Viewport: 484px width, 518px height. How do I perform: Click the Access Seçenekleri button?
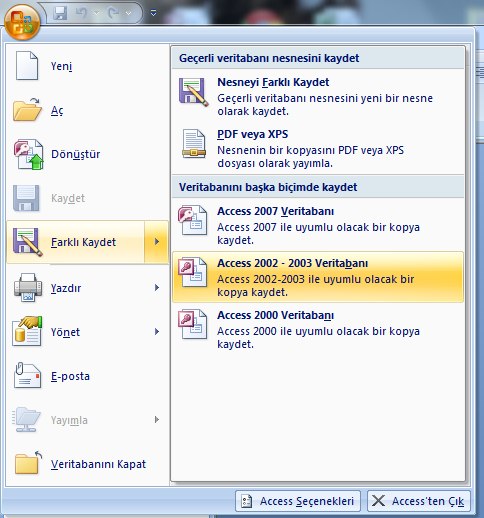coord(298,501)
